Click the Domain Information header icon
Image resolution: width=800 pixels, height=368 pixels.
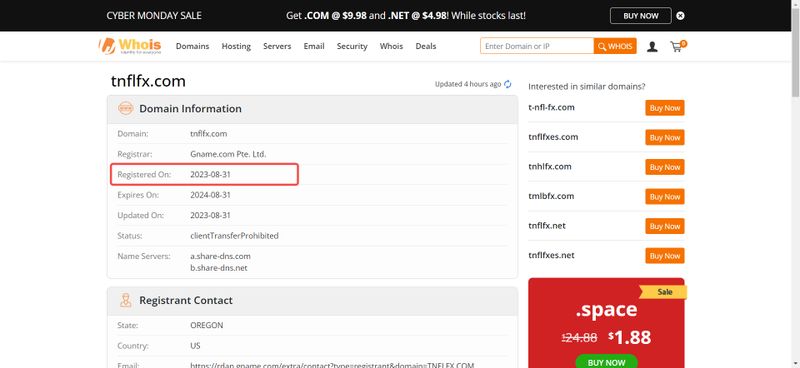pyautogui.click(x=125, y=108)
